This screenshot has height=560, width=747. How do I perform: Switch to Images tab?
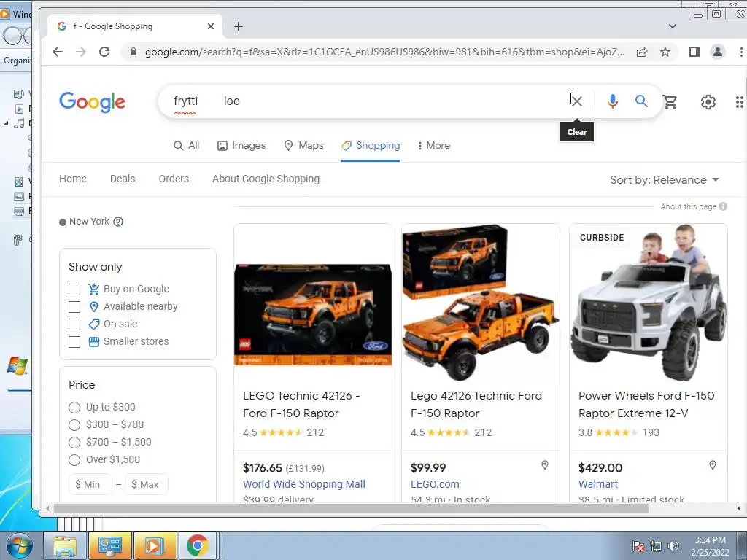(x=241, y=145)
